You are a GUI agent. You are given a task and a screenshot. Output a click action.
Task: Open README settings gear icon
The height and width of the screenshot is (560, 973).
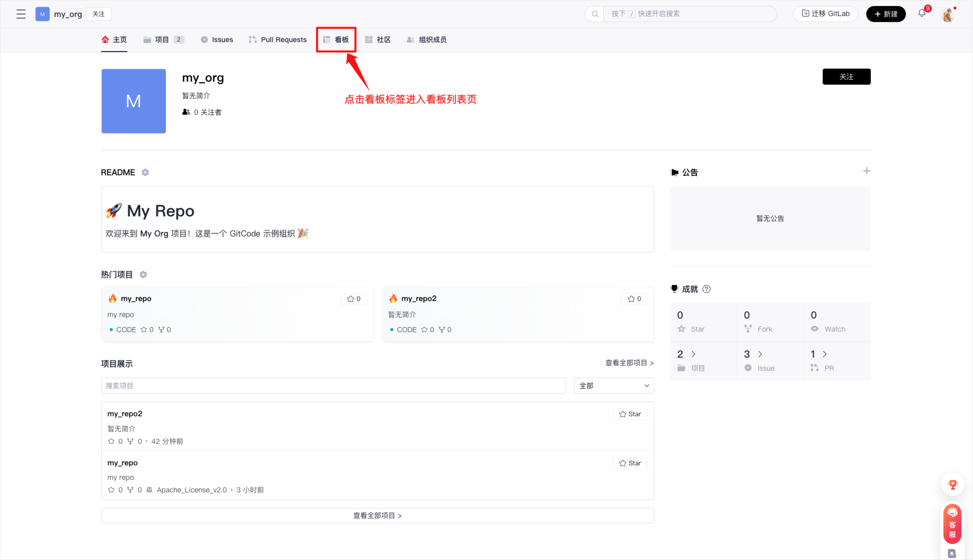145,172
